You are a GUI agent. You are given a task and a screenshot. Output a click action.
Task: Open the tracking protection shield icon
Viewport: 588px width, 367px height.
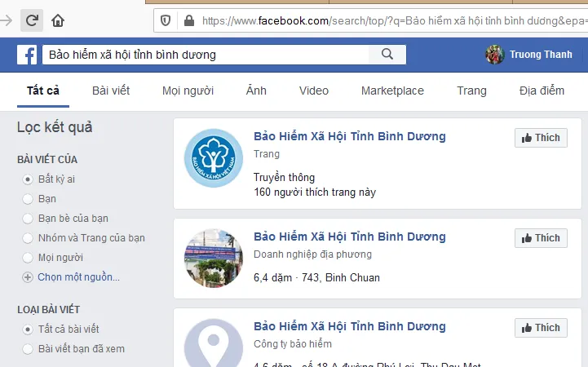click(166, 20)
